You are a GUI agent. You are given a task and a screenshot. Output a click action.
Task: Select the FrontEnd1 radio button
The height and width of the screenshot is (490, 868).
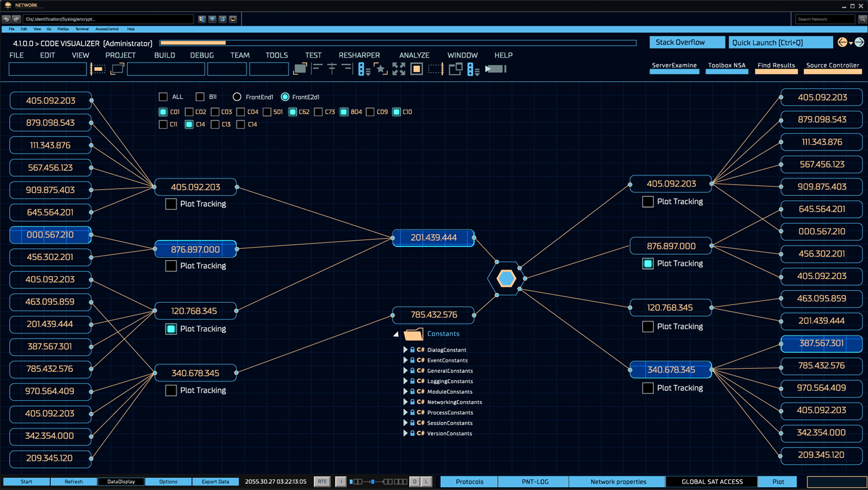[x=237, y=97]
